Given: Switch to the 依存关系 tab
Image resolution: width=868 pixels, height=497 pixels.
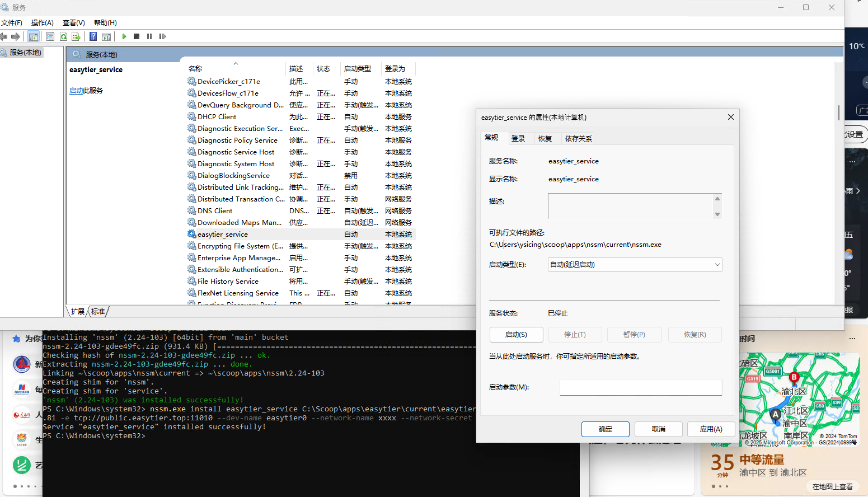Looking at the screenshot, I should (x=578, y=138).
